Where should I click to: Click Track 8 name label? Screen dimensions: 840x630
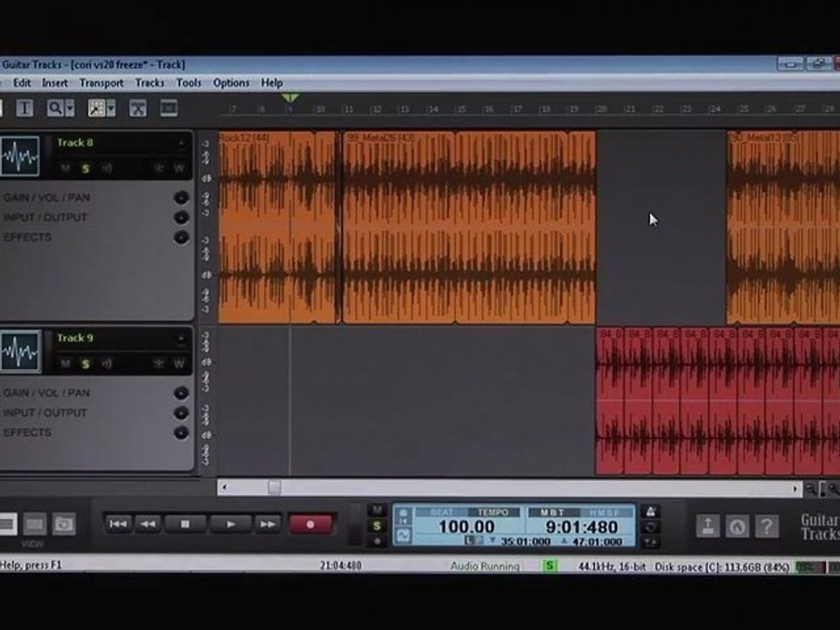coord(75,143)
